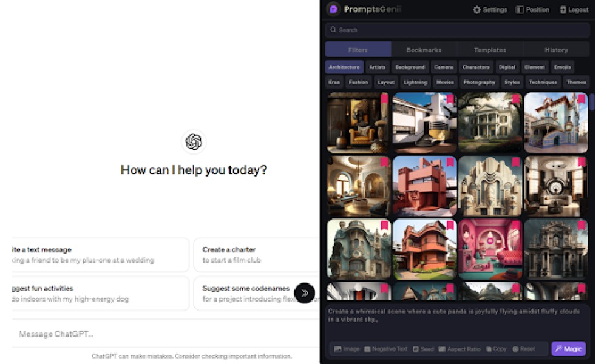Click the Position panel icon
The image size is (607, 364).
520,10
